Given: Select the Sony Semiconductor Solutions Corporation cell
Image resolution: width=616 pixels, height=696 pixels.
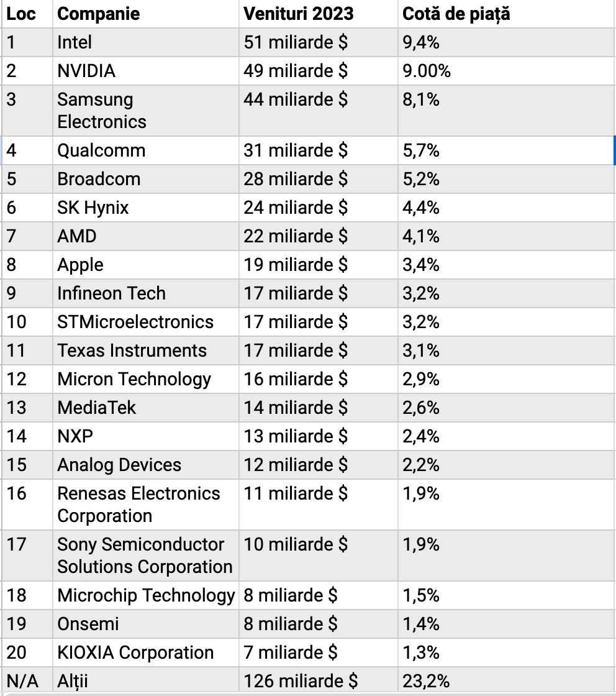Looking at the screenshot, I should 145,556.
